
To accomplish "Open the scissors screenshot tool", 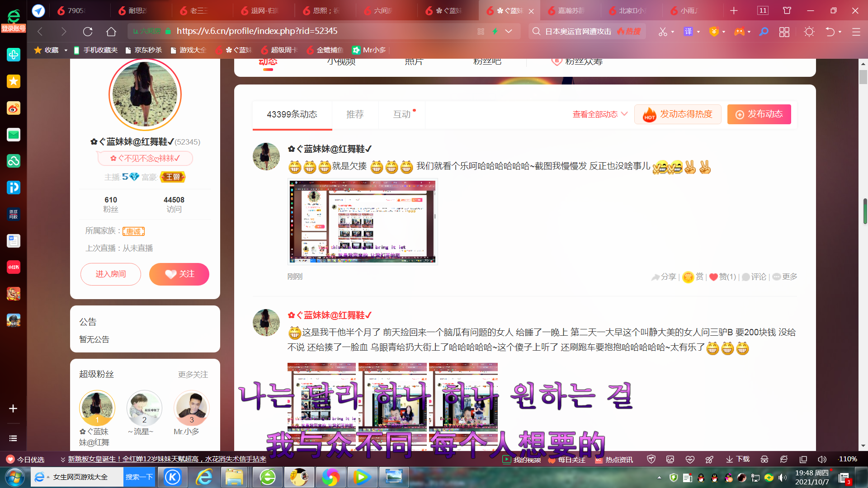I will (x=663, y=32).
